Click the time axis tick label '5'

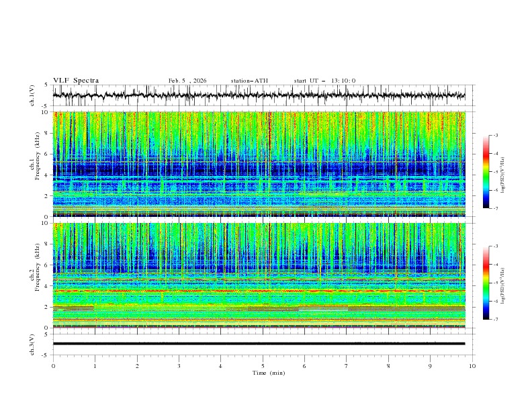click(263, 366)
